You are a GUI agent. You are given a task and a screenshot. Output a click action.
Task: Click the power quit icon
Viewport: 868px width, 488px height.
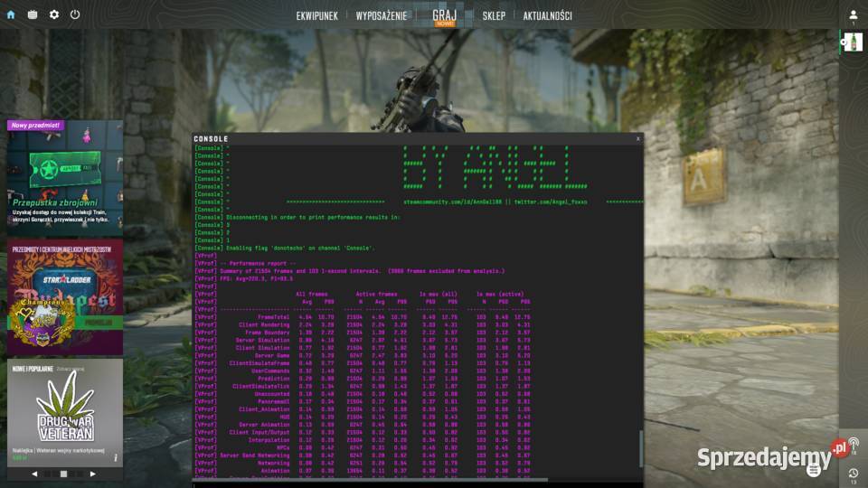pos(75,14)
